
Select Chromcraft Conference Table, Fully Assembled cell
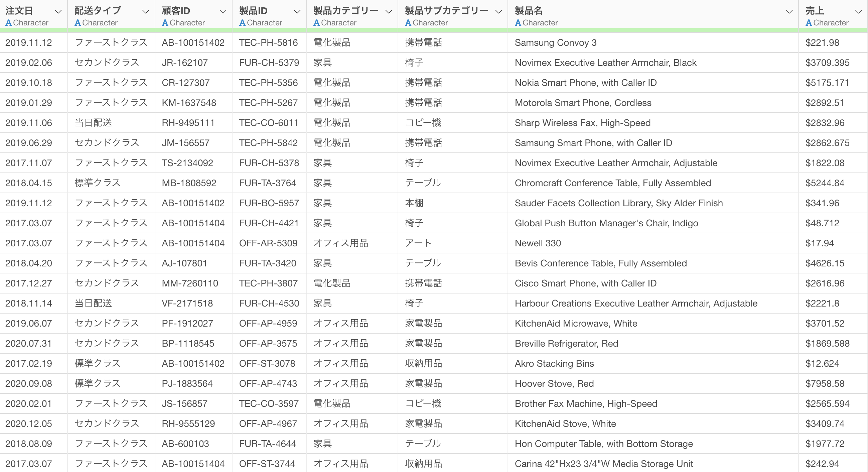(x=653, y=183)
